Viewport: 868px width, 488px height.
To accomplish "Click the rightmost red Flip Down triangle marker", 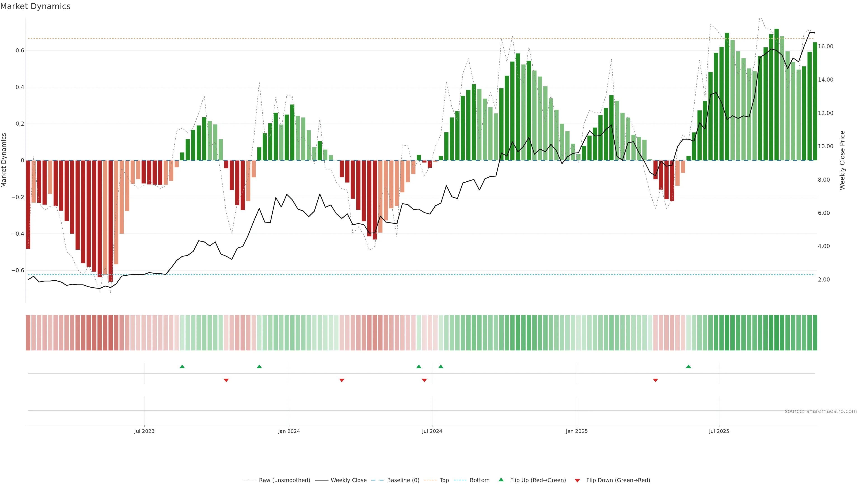I will click(655, 380).
